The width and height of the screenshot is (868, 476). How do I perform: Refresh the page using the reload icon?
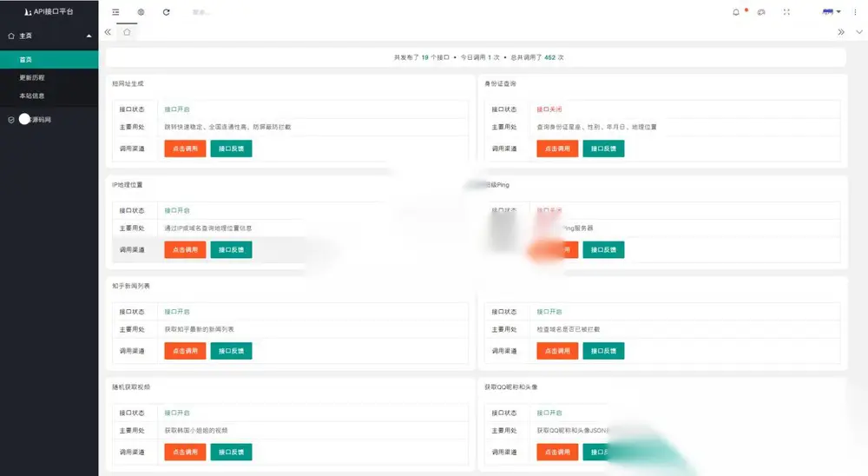[166, 11]
